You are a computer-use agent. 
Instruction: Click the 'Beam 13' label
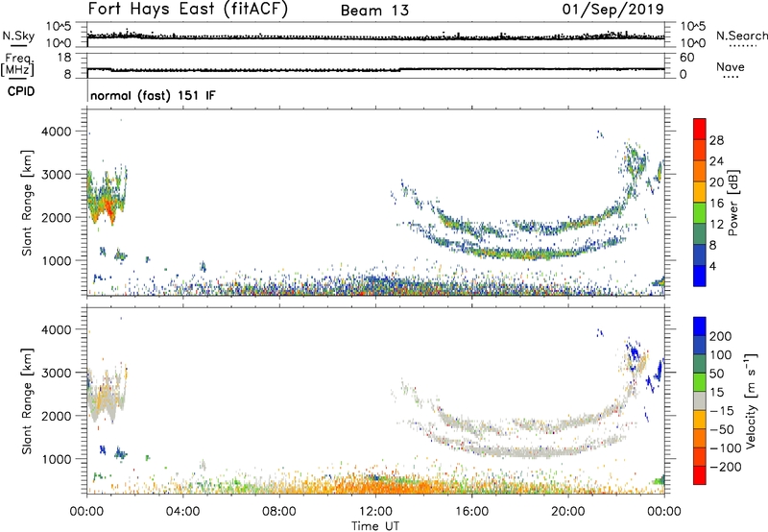tap(374, 11)
